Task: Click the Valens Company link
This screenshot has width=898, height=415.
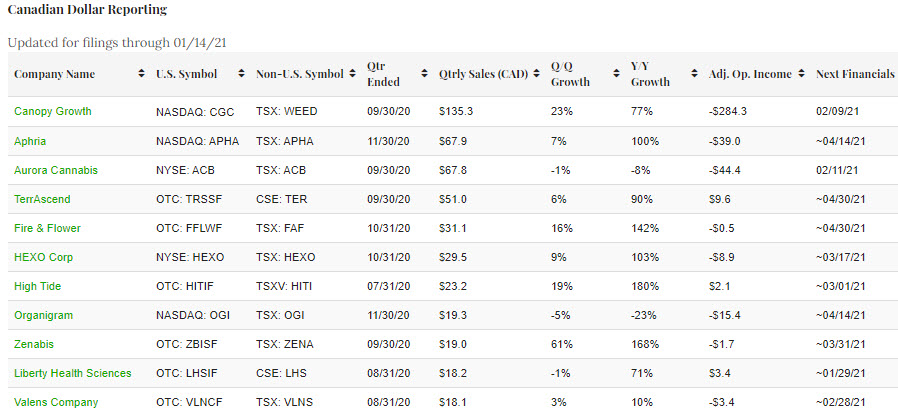Action: click(x=56, y=402)
